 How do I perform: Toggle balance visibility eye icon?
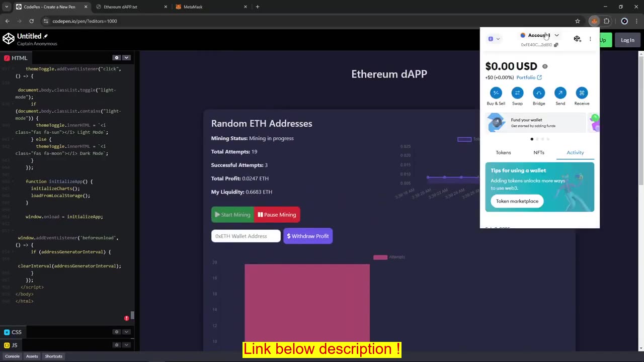click(545, 66)
